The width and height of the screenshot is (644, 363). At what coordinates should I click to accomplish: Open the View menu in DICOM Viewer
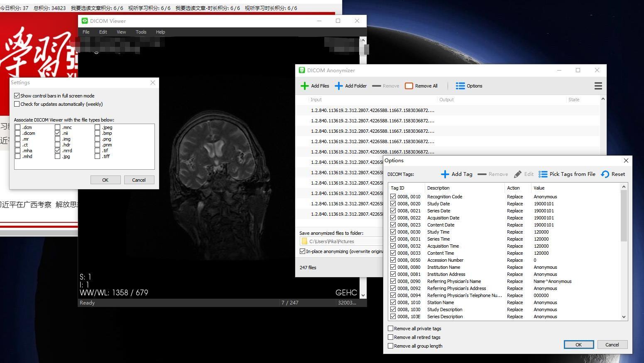coord(121,32)
